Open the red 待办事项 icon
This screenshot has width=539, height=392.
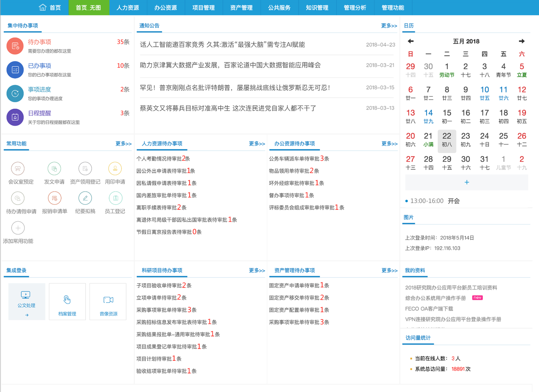pos(15,46)
